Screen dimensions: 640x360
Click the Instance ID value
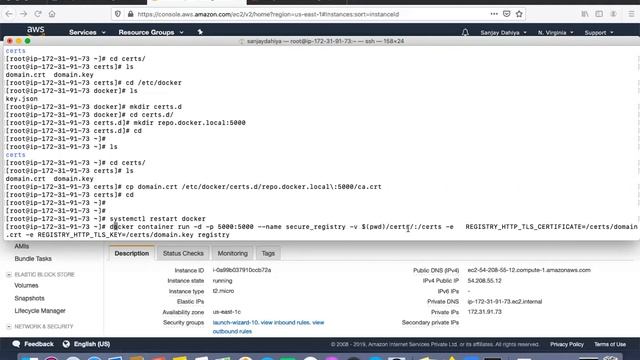click(242, 270)
